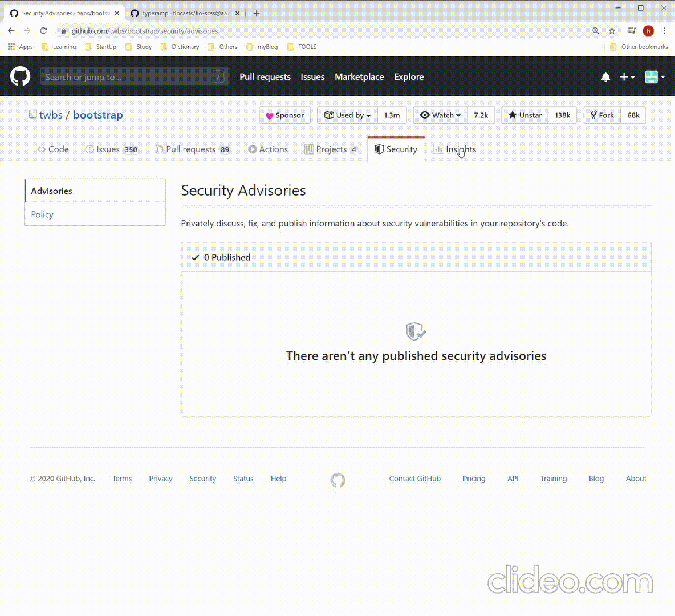Click the footer GitHub mark icon
Image resolution: width=675 pixels, height=616 pixels.
pyautogui.click(x=337, y=480)
